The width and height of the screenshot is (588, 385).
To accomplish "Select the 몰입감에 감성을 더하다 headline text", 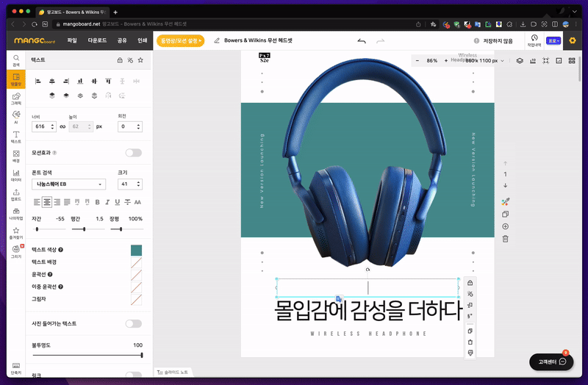I will coord(368,310).
